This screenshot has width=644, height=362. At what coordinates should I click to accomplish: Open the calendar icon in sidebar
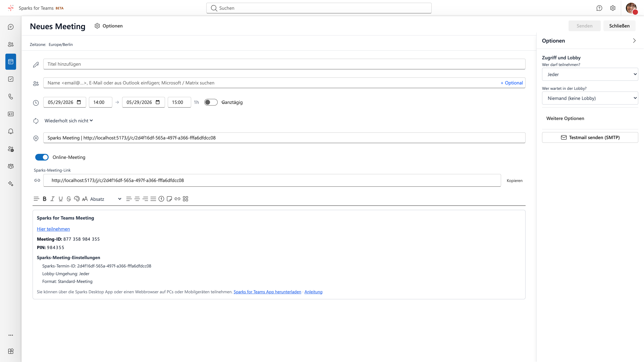click(11, 62)
